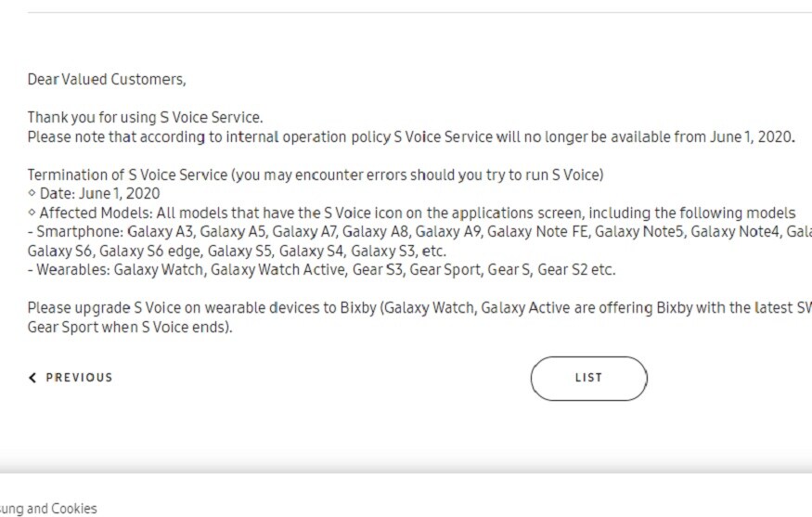Click the 'Gear Sport when S Voice ends).' line
Viewport: 812px width, 517px height.
[x=130, y=328]
